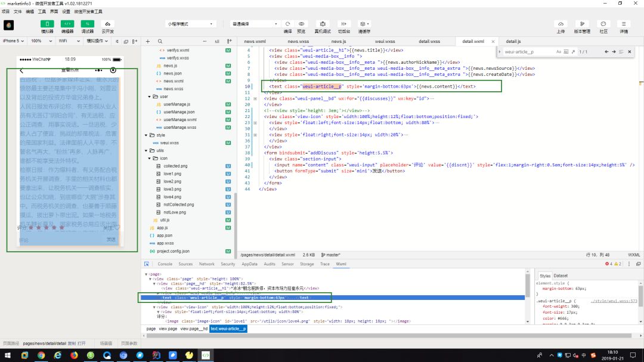Open the 普通编译 compile mode dropdown
Screen dimensions: 644x362
point(254,24)
